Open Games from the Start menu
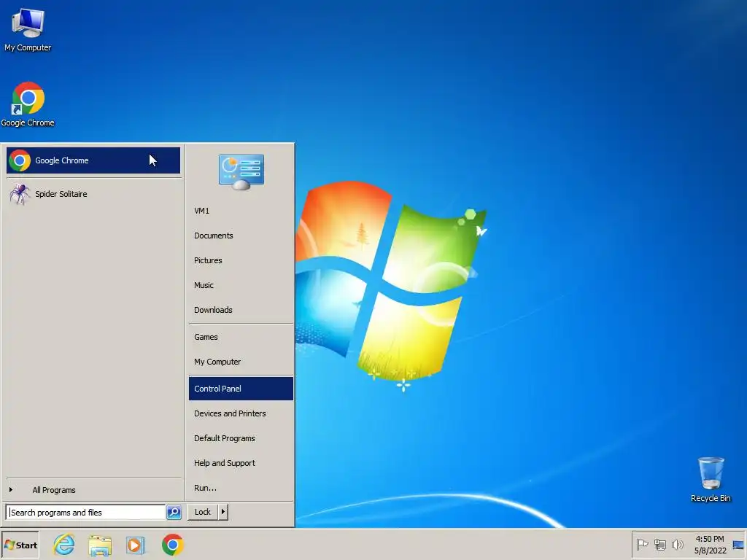 tap(241, 337)
